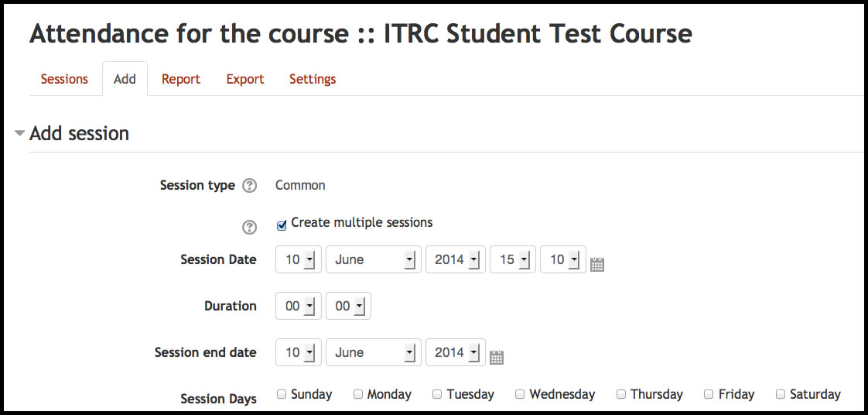Open Session end date day dropdown
The width and height of the screenshot is (868, 415).
click(x=299, y=352)
